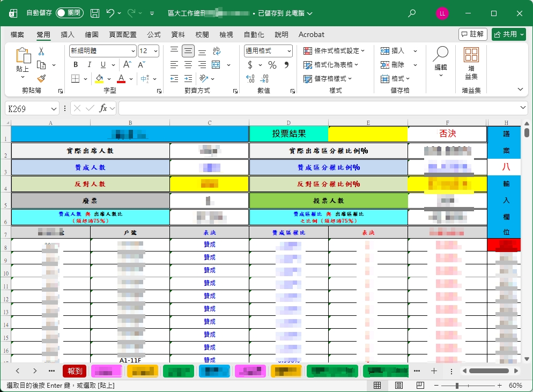Click the Wrap Text icon

217,51
